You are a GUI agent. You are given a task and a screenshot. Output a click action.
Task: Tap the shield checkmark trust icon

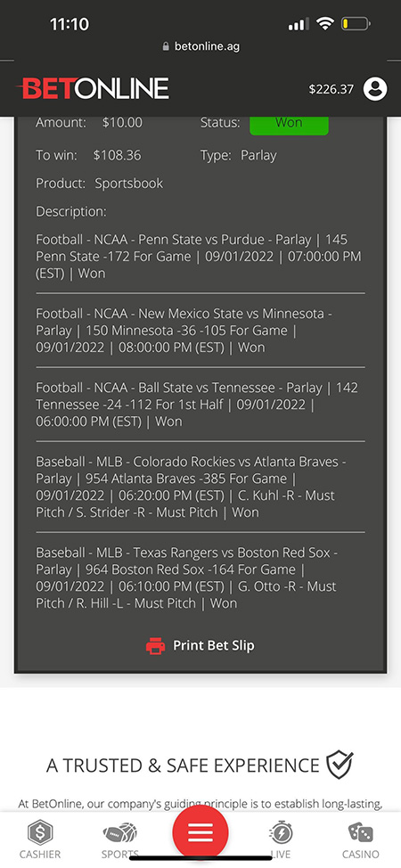click(x=340, y=765)
